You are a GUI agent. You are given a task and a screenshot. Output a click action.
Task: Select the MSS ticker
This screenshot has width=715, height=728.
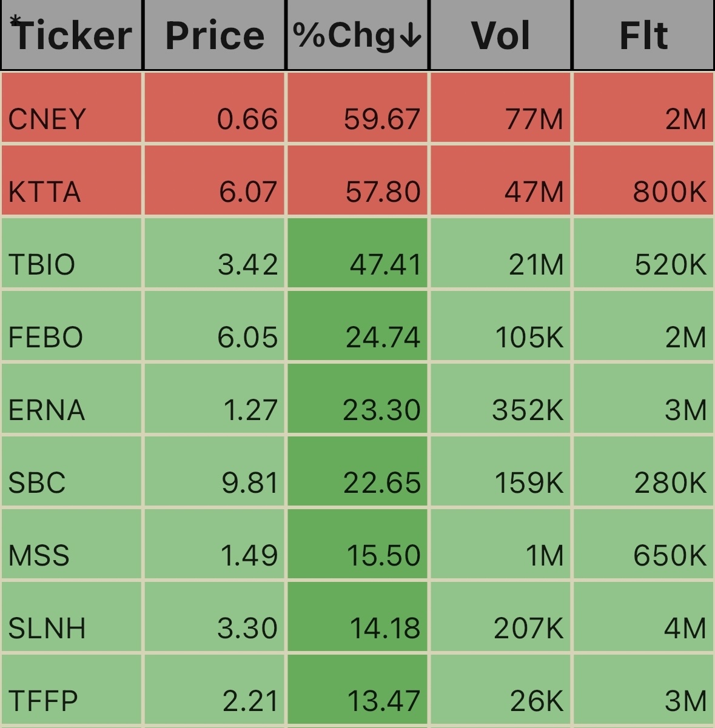[x=39, y=556]
